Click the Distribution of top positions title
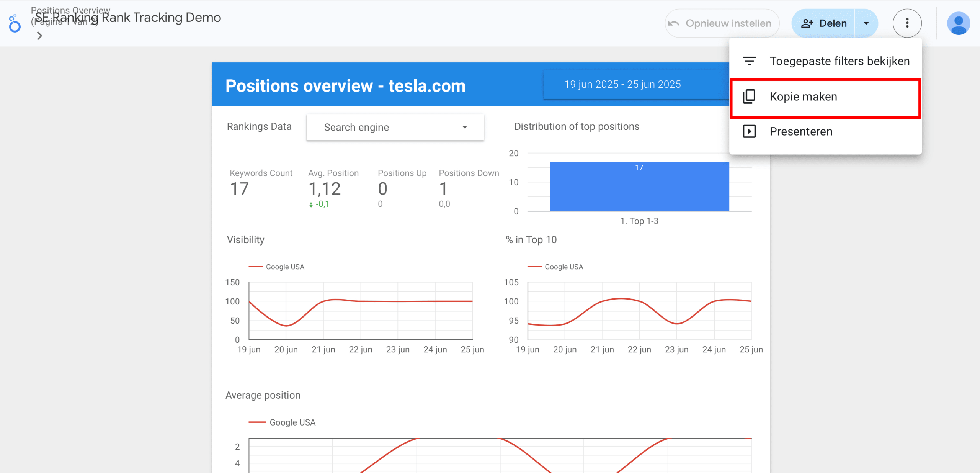This screenshot has width=980, height=473. [577, 126]
